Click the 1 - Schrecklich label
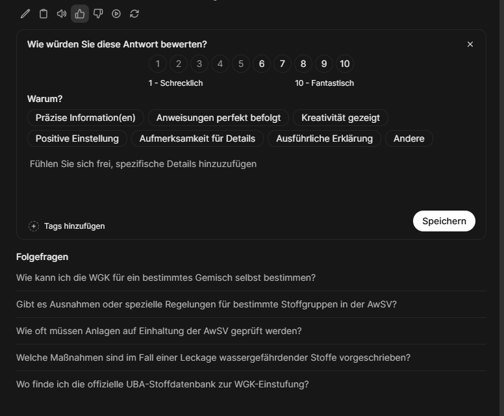The height and width of the screenshot is (416, 504). [x=176, y=83]
